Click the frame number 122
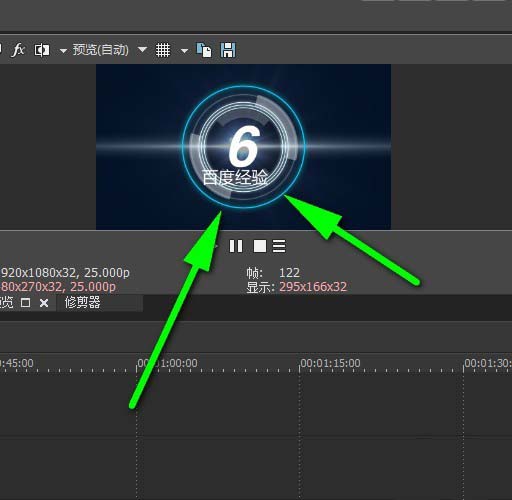This screenshot has width=512, height=500. click(289, 273)
